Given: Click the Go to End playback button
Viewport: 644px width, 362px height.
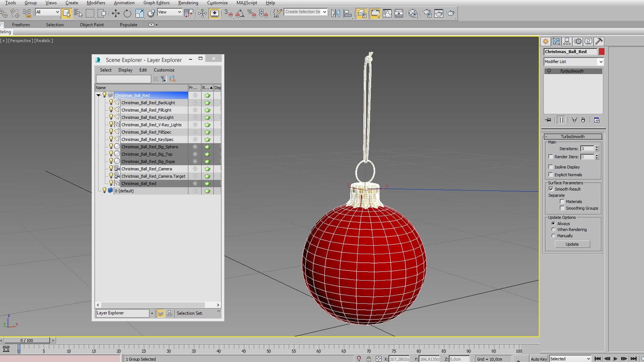Looking at the screenshot, I should [633, 359].
